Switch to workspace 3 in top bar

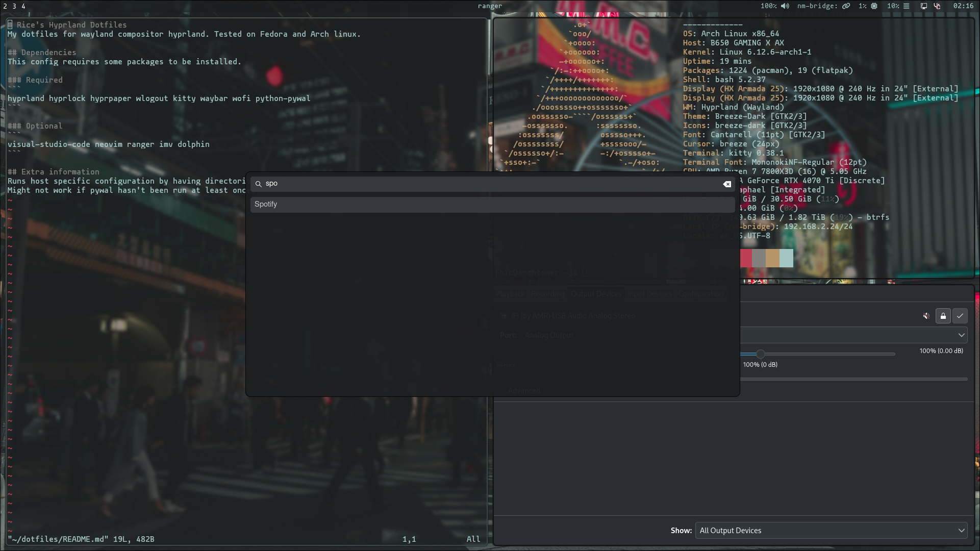[x=14, y=6]
